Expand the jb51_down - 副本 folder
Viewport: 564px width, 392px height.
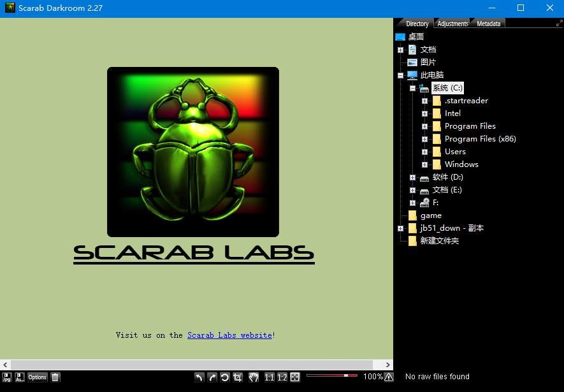[x=400, y=228]
